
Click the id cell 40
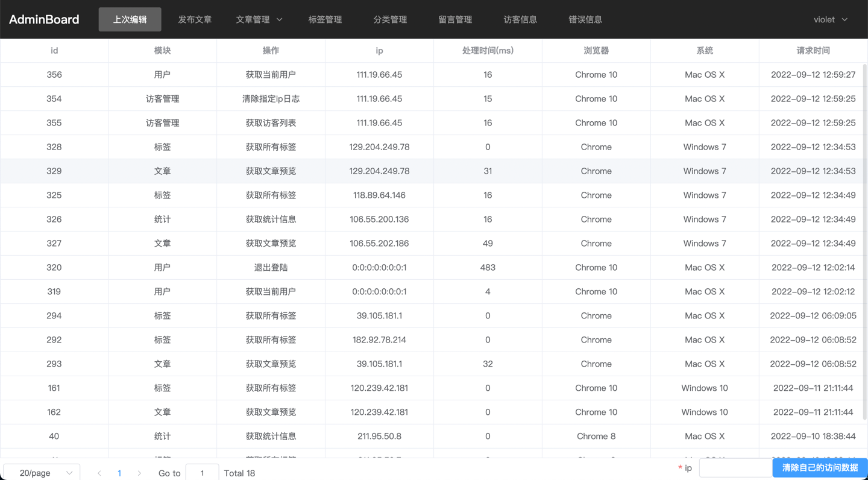point(54,437)
